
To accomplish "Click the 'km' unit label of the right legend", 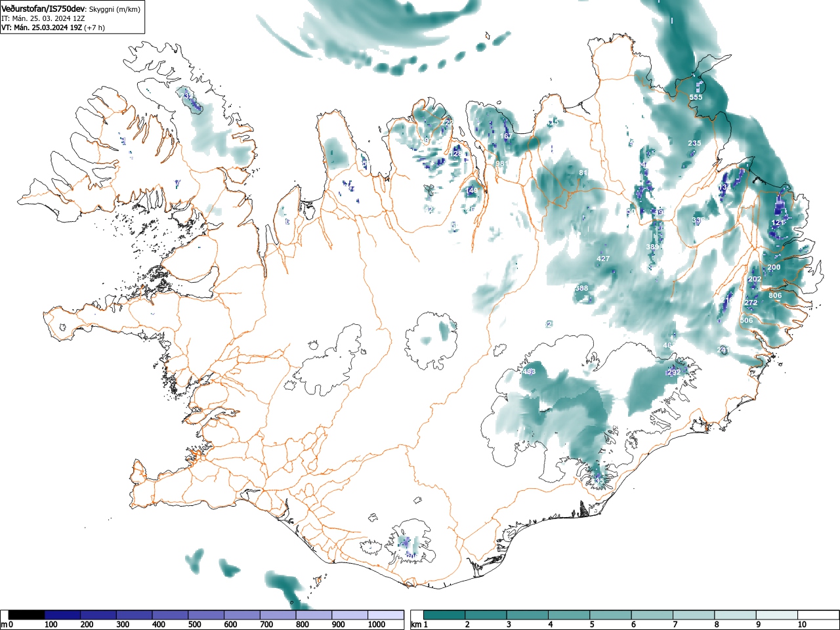I will [416, 625].
